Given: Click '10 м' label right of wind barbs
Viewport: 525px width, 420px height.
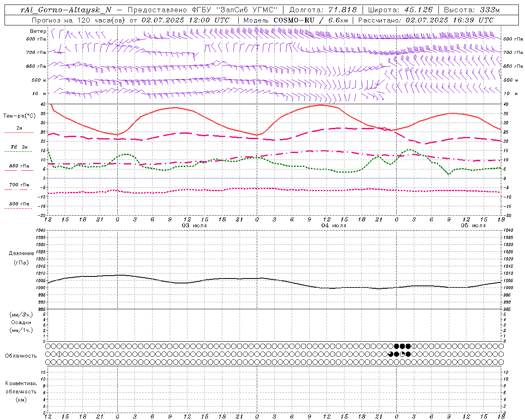Looking at the screenshot, I should (511, 94).
